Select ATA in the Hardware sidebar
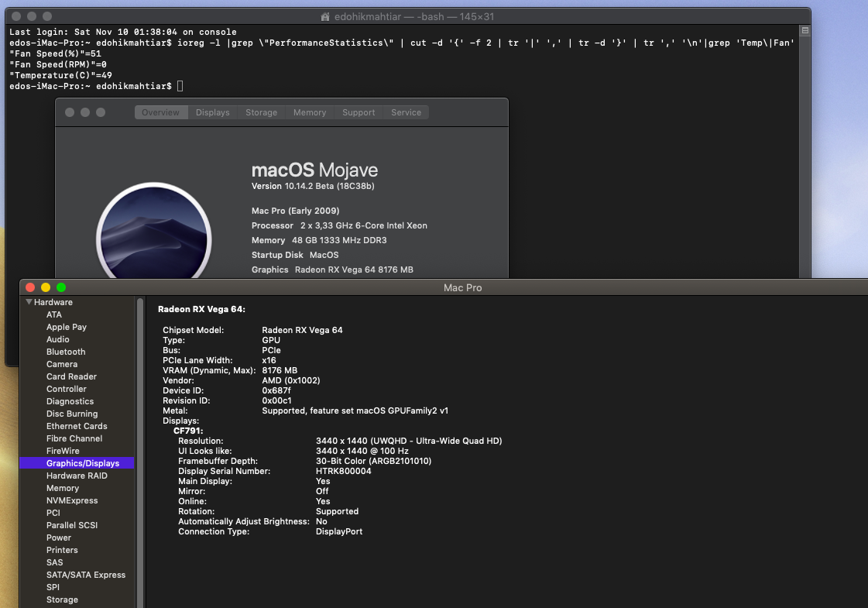 pyautogui.click(x=54, y=314)
